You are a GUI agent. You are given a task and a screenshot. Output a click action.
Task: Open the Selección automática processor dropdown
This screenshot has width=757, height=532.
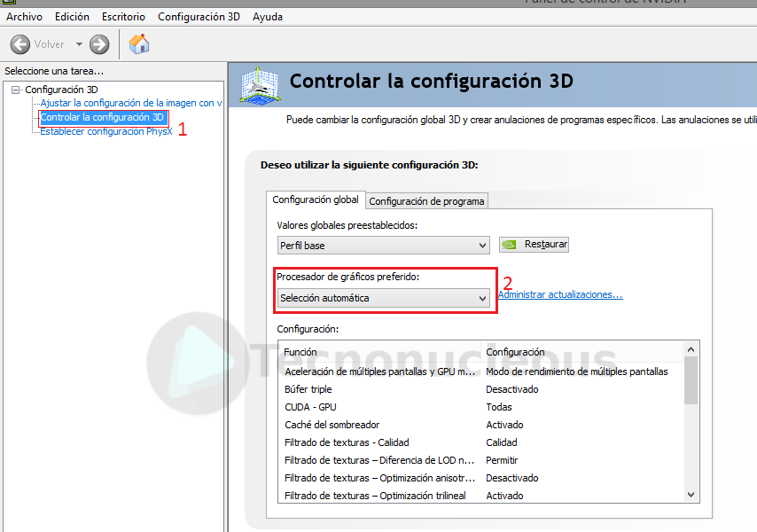coord(384,298)
